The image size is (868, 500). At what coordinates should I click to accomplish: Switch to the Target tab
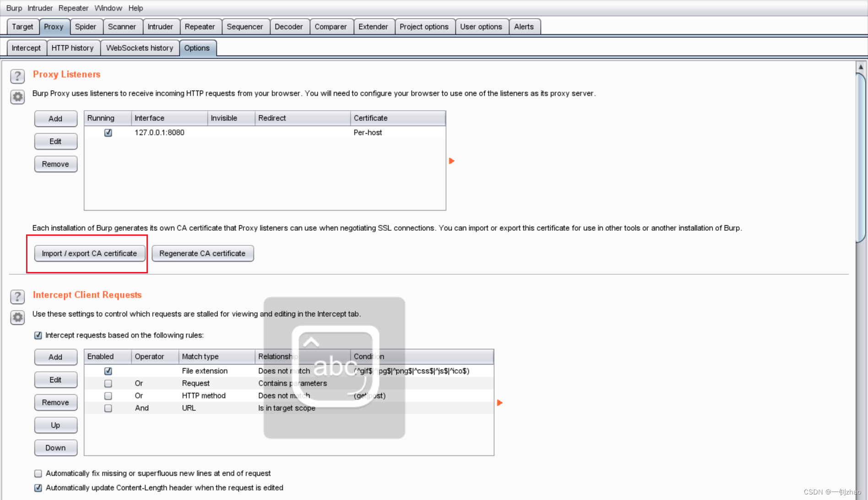22,27
